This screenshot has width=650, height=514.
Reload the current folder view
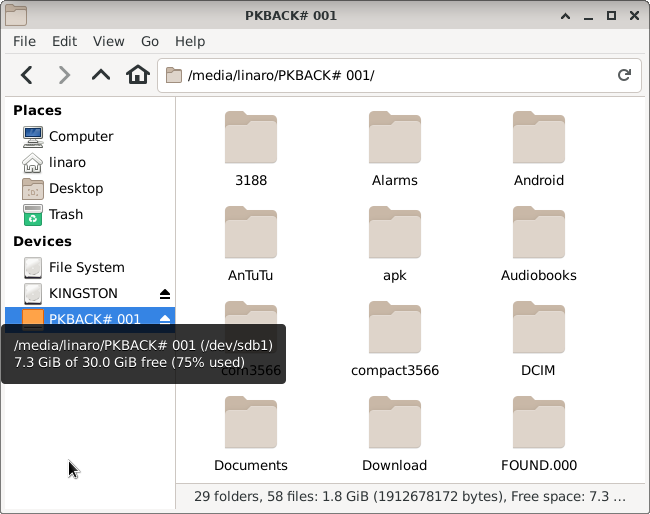624,75
